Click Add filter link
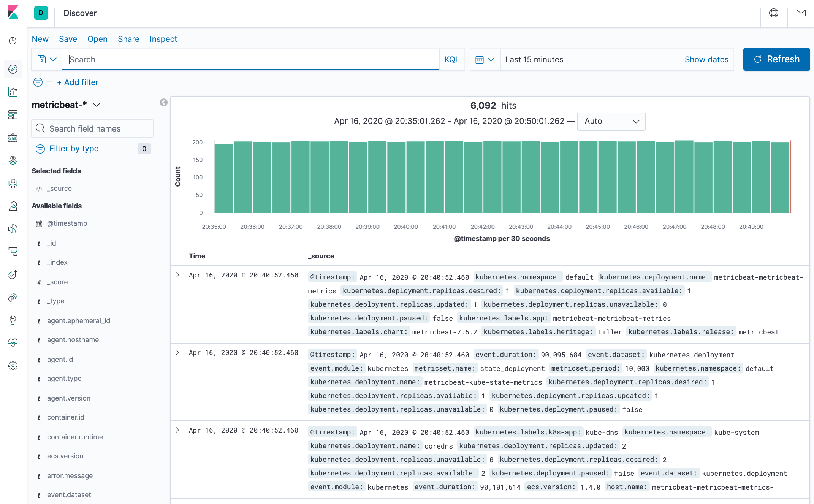This screenshot has width=814, height=504. point(78,82)
